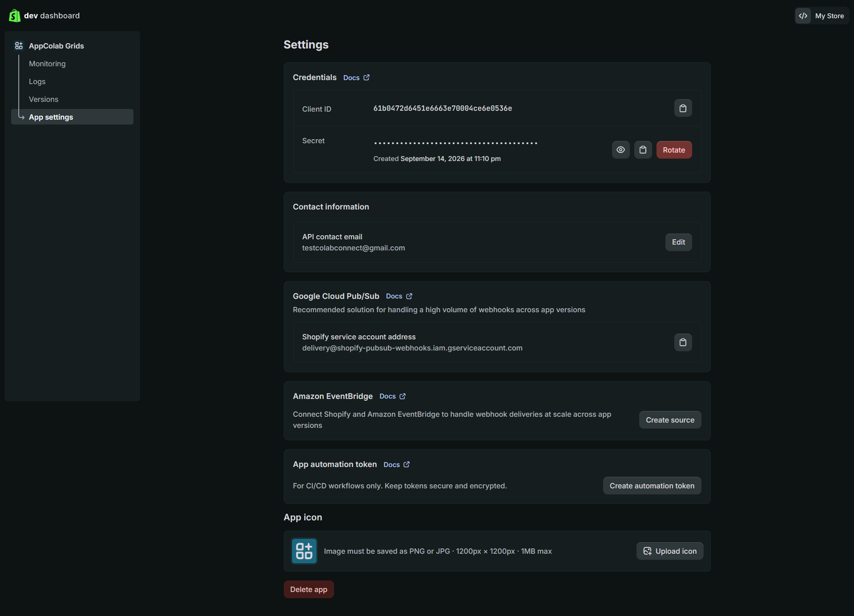Copy Shopify service account address
854x616 pixels.
tap(683, 342)
